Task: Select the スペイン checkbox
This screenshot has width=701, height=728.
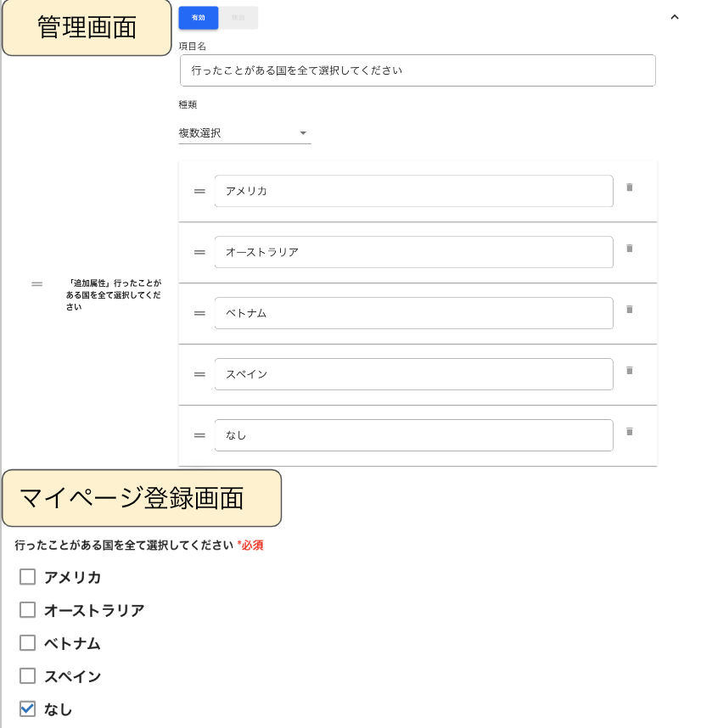Action: coord(27,676)
